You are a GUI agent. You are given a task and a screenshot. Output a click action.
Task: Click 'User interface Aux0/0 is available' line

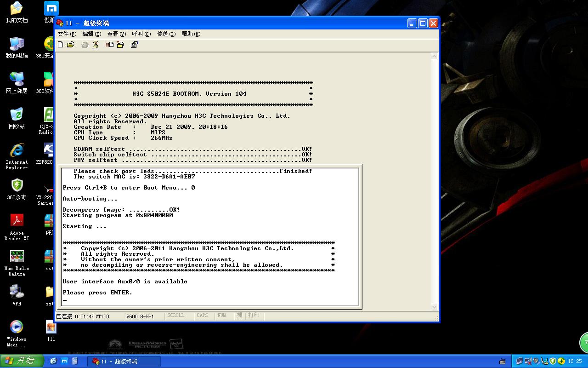point(125,282)
